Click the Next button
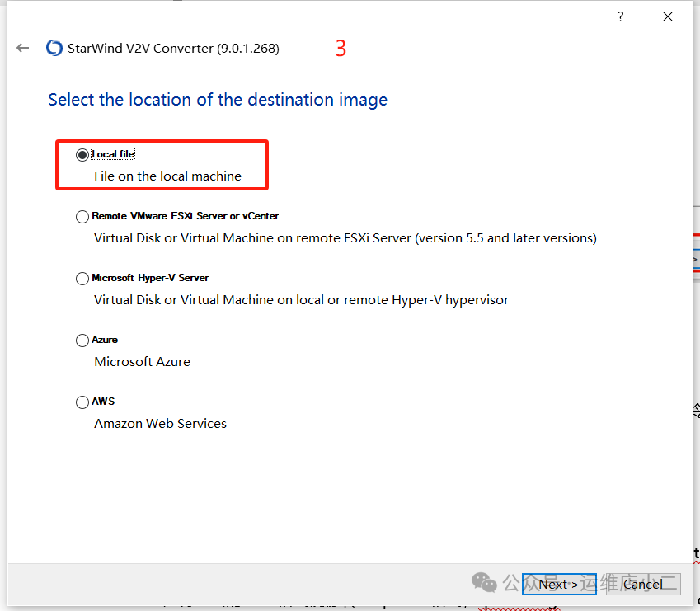700x611 pixels. coord(558,585)
